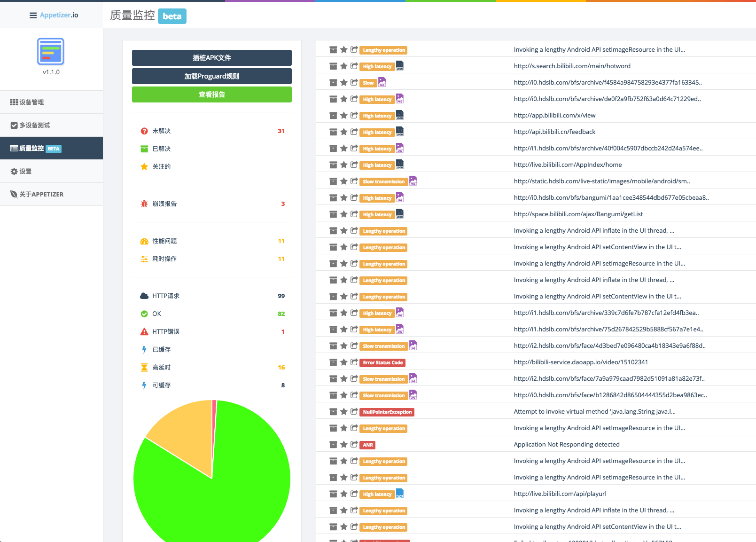The image size is (756, 542).
Task: Star the NullPointerException row
Action: click(344, 411)
